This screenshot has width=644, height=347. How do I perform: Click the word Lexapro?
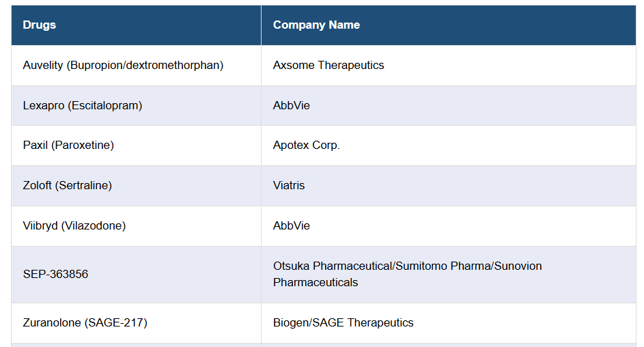[43, 106]
